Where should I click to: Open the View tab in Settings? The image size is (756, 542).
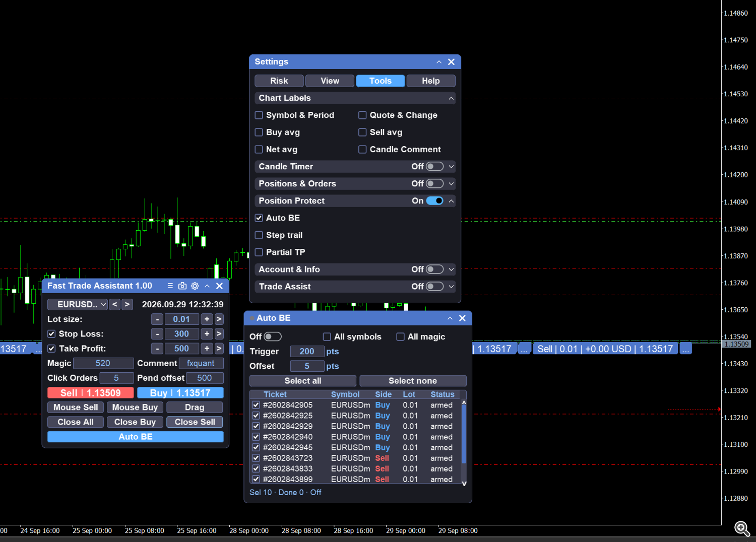pyautogui.click(x=330, y=81)
